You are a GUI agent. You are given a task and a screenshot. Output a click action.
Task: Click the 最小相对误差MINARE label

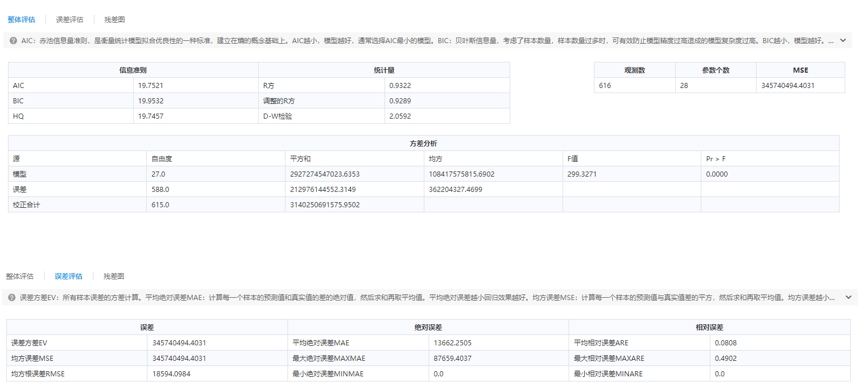[609, 374]
